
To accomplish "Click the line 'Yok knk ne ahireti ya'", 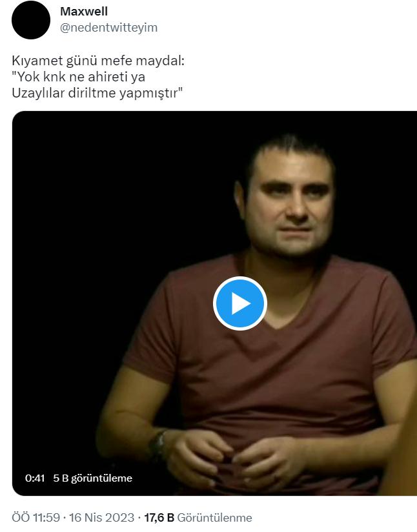I will click(78, 77).
